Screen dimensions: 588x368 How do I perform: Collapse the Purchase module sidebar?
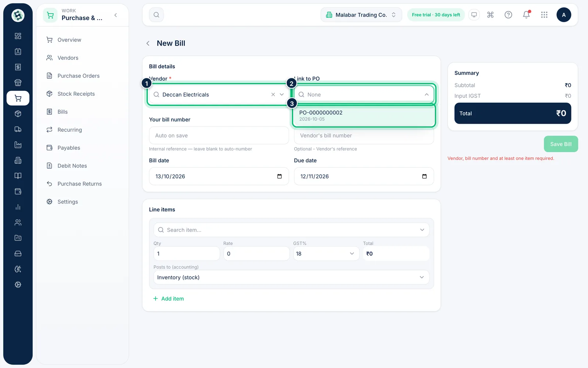[116, 15]
